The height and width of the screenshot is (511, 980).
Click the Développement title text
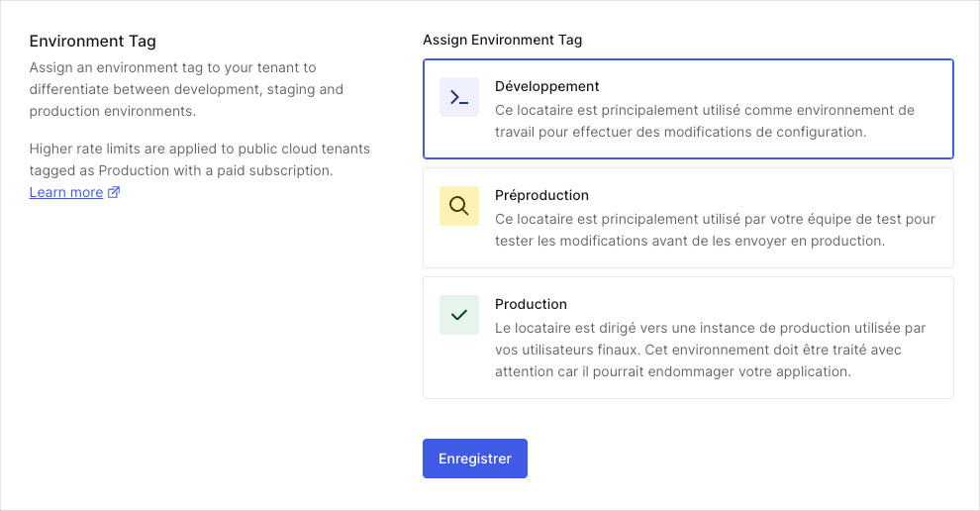tap(546, 86)
